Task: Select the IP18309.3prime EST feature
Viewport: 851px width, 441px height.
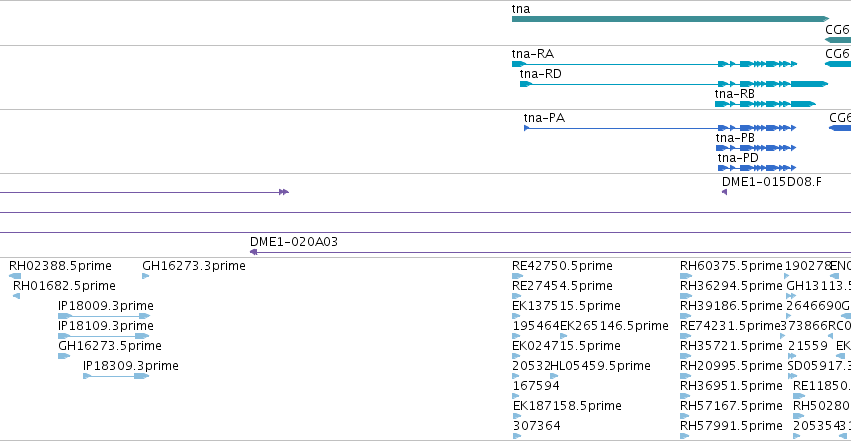Action: pyautogui.click(x=116, y=376)
